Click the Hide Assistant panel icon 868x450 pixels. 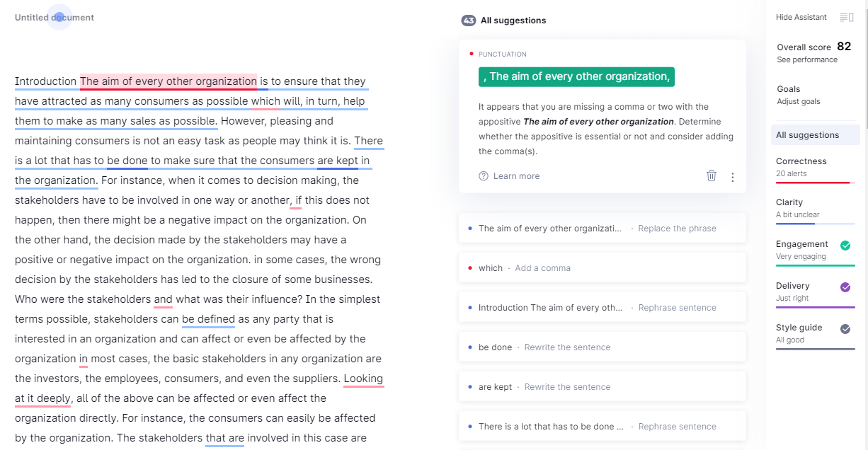pos(846,17)
